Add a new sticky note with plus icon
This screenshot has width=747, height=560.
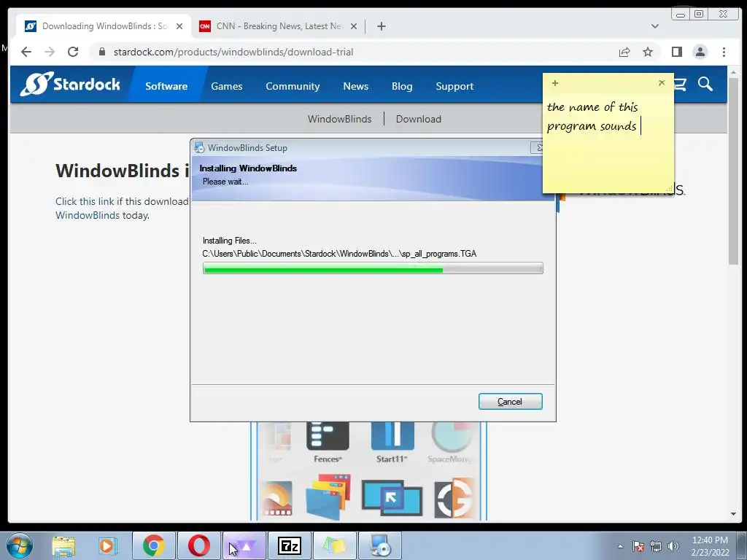[x=555, y=83]
